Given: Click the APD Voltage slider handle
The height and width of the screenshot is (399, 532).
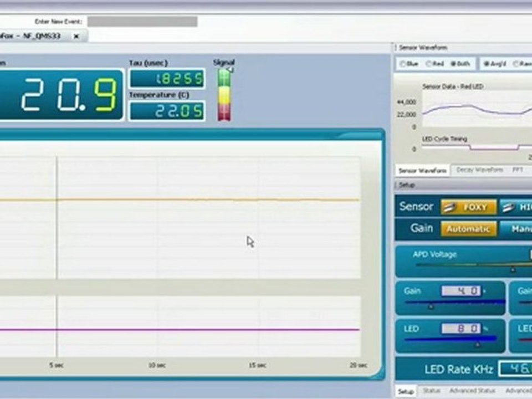Looking at the screenshot, I should point(513,270).
